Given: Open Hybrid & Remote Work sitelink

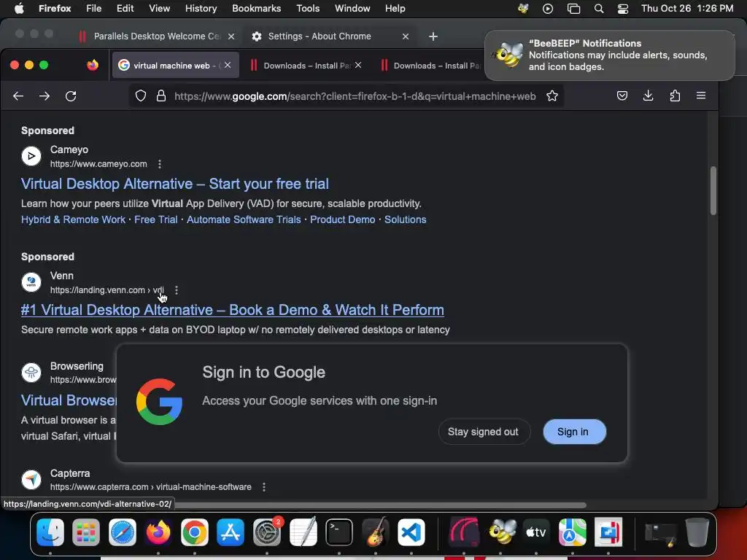Looking at the screenshot, I should [x=73, y=219].
